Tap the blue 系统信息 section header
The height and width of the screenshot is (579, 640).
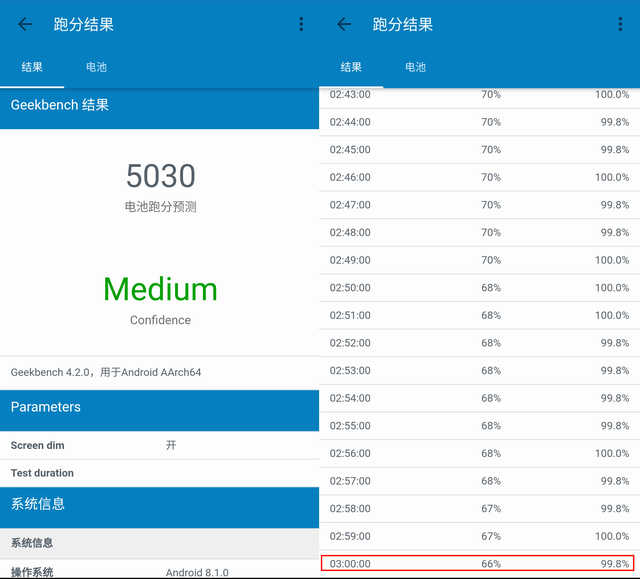pyautogui.click(x=160, y=507)
